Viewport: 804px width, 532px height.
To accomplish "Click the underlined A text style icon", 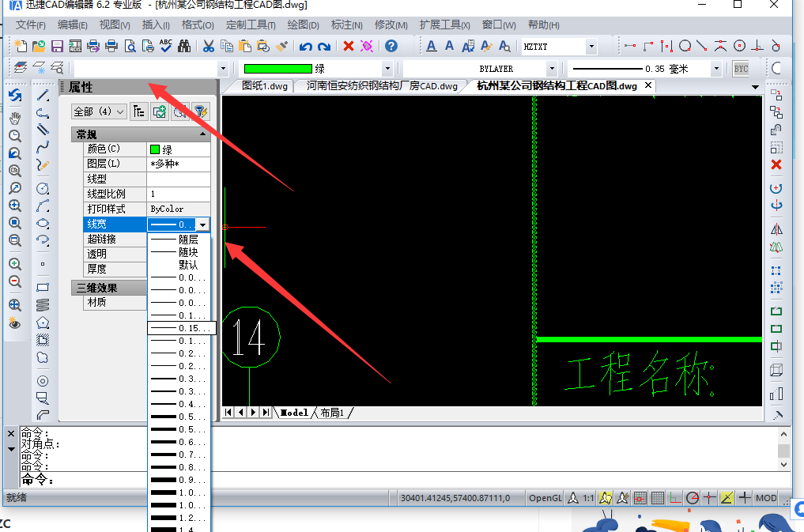I will click(432, 46).
